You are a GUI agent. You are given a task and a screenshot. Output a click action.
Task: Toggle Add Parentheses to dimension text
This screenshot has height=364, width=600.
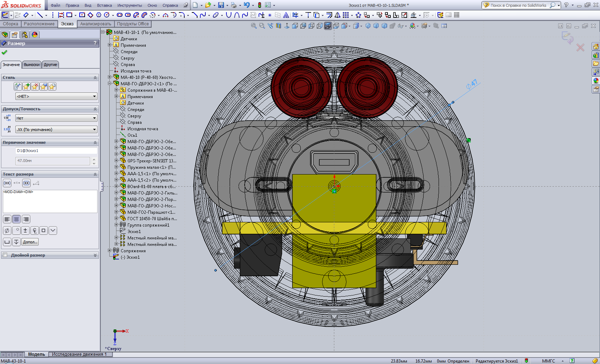tap(7, 183)
